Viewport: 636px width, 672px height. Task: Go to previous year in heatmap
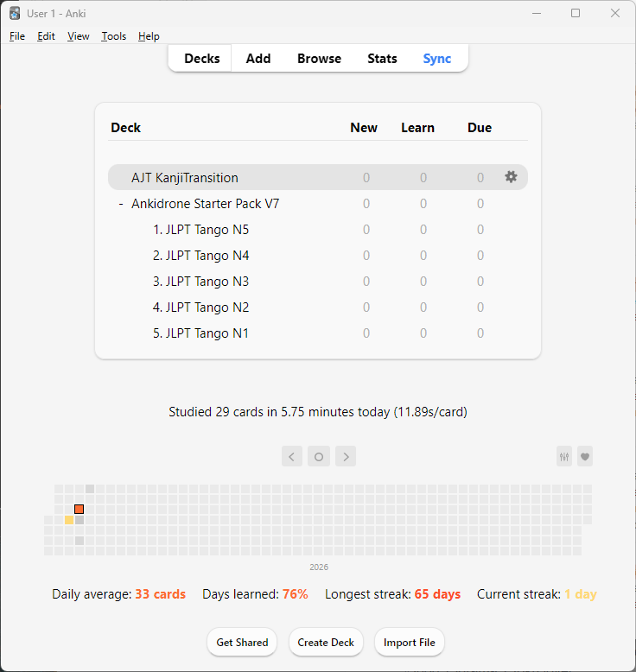(x=292, y=456)
